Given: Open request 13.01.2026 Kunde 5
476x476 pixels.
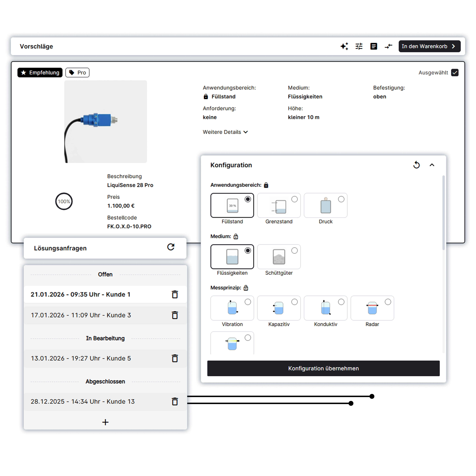Looking at the screenshot, I should [x=81, y=358].
